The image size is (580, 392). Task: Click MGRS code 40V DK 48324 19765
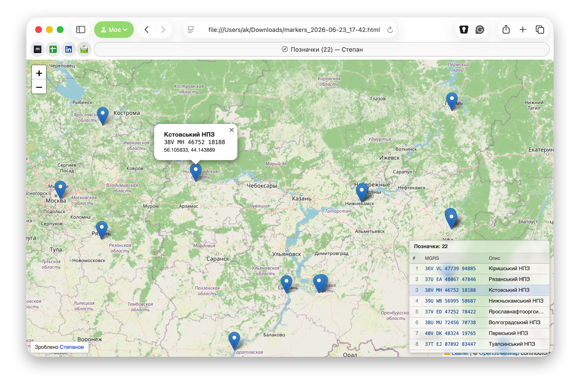tap(450, 333)
